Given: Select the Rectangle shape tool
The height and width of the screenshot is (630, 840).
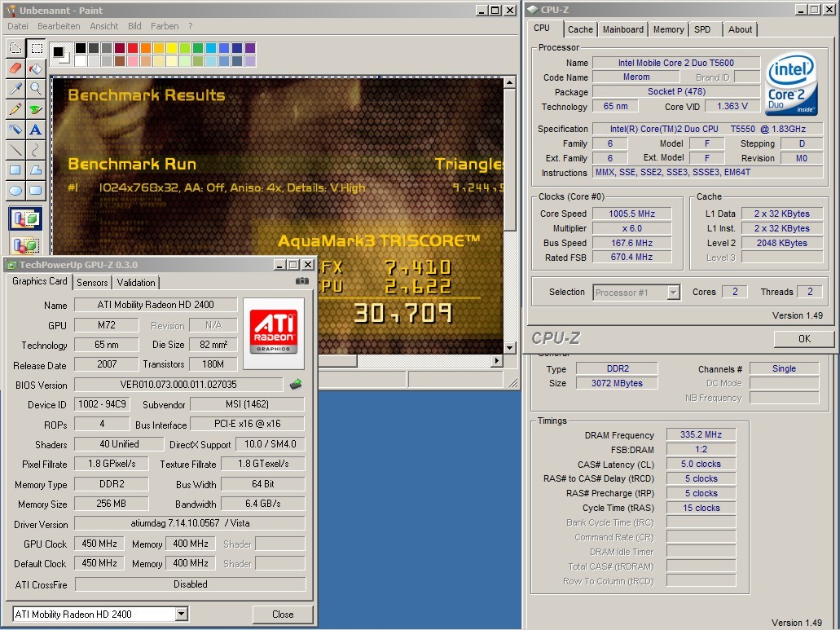Looking at the screenshot, I should pyautogui.click(x=15, y=170).
